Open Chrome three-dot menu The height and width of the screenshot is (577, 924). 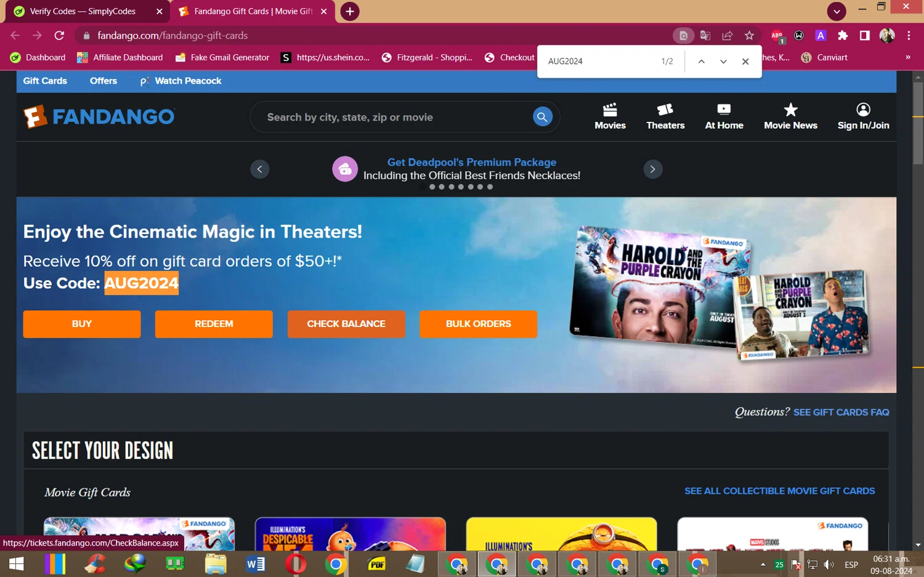[x=909, y=36]
